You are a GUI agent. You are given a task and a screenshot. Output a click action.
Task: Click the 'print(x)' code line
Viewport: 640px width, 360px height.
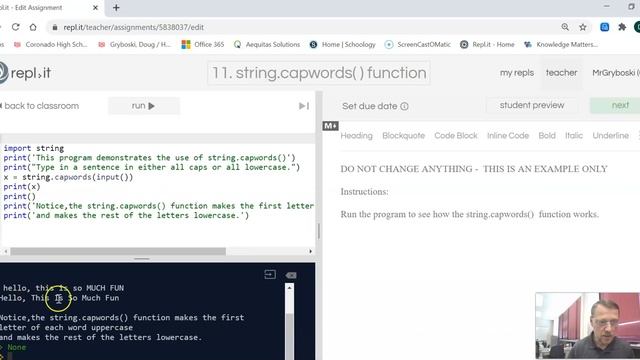click(22, 187)
